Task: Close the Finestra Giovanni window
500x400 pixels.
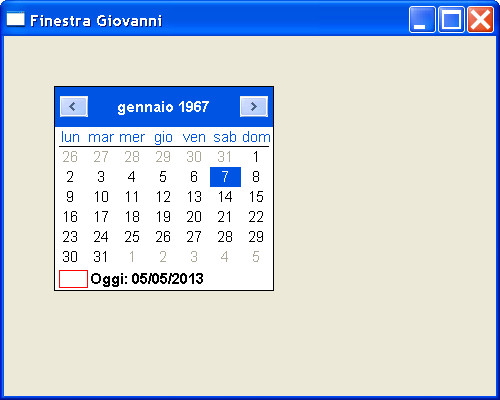Action: [x=480, y=20]
